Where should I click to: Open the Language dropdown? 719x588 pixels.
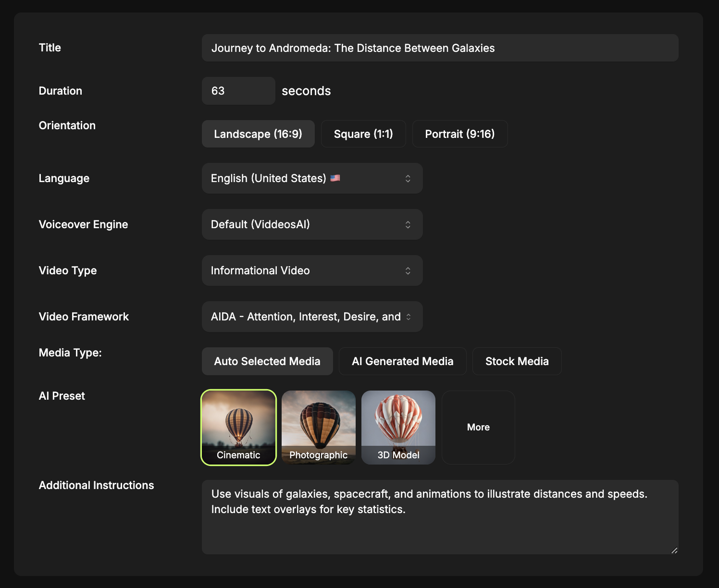click(x=312, y=178)
